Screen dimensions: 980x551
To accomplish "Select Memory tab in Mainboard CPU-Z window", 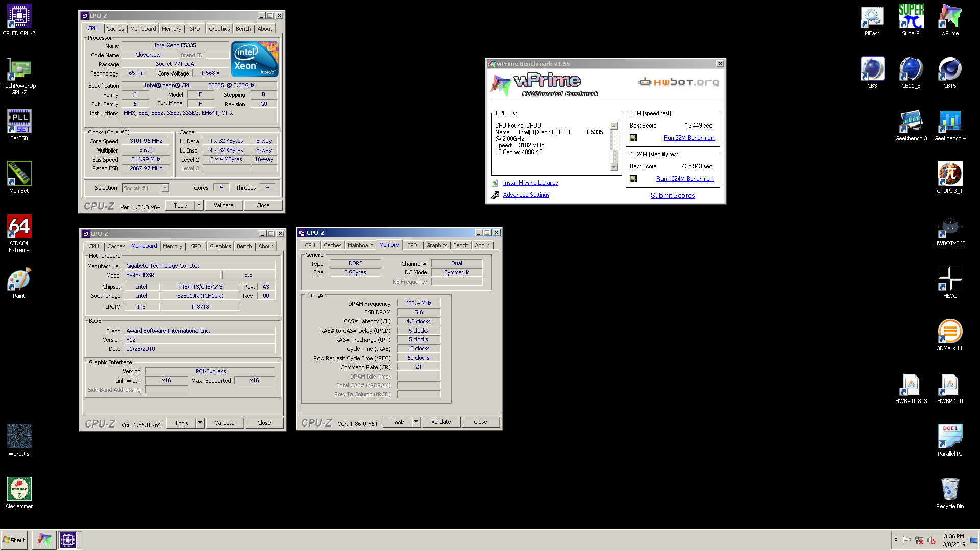I will [x=173, y=246].
